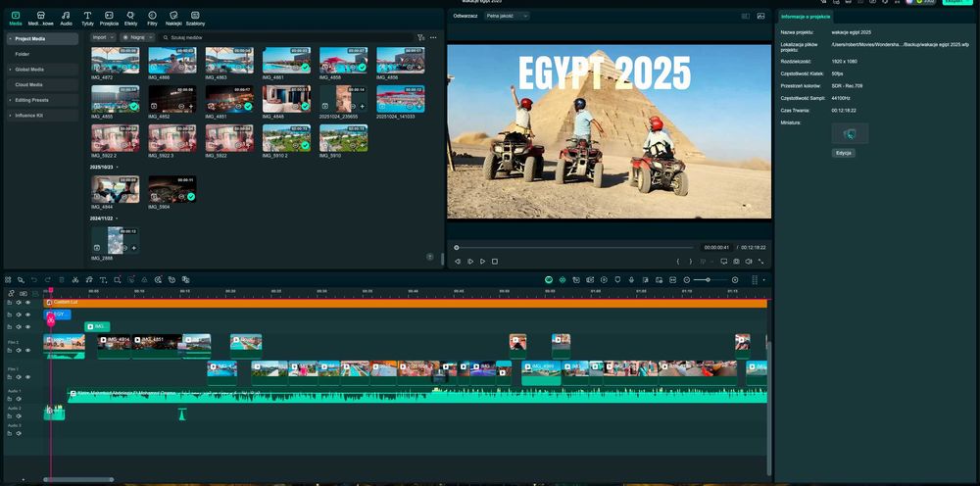This screenshot has height=486, width=980.
Task: Click the compare view icon above preview
Action: [x=746, y=16]
